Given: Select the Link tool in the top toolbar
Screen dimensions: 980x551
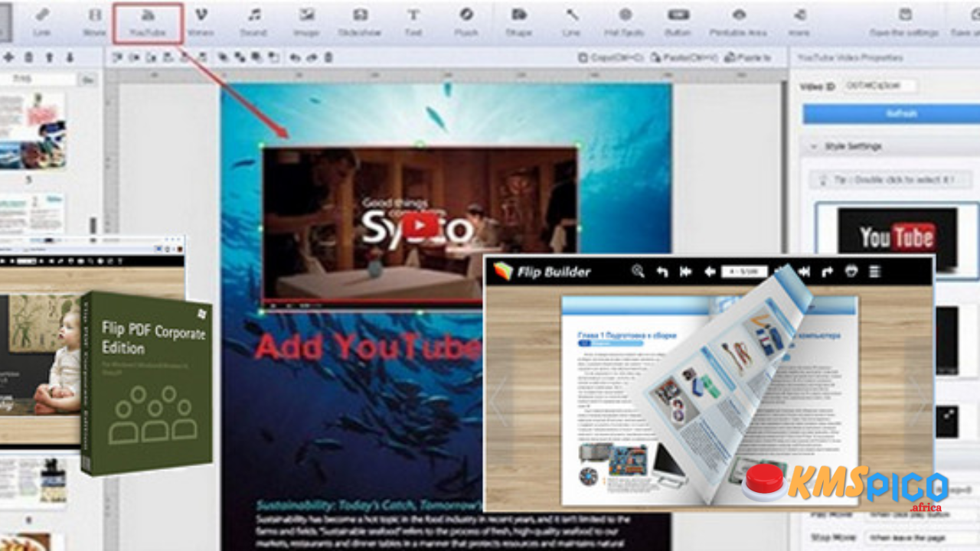Looking at the screenshot, I should 42,22.
